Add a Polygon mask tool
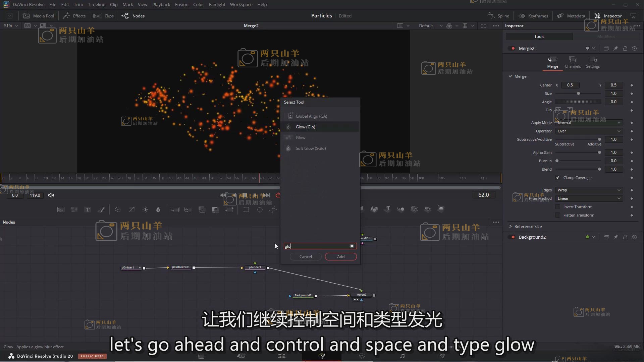The width and height of the screenshot is (644, 362). click(273, 209)
